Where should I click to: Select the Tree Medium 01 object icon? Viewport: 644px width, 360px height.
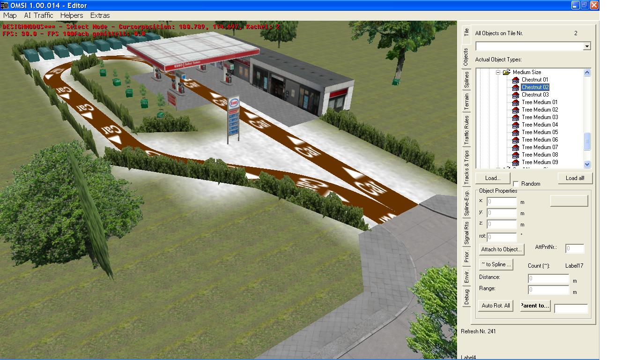pyautogui.click(x=516, y=102)
